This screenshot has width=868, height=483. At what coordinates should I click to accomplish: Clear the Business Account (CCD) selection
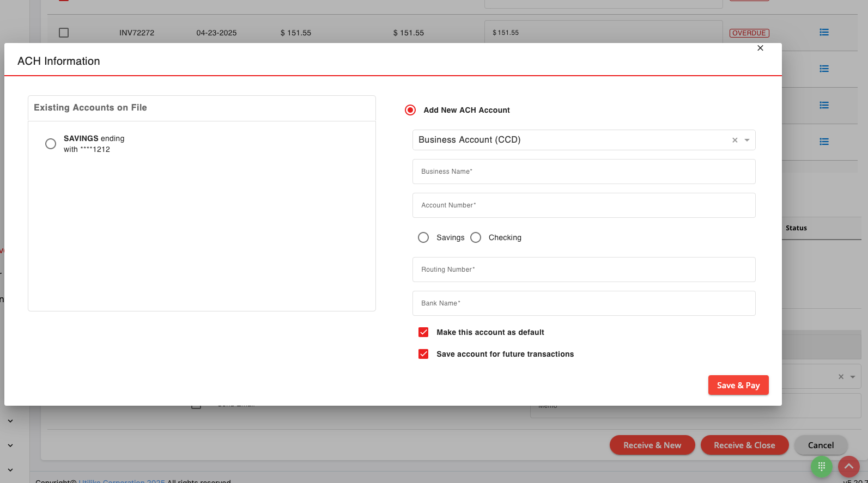click(x=735, y=140)
